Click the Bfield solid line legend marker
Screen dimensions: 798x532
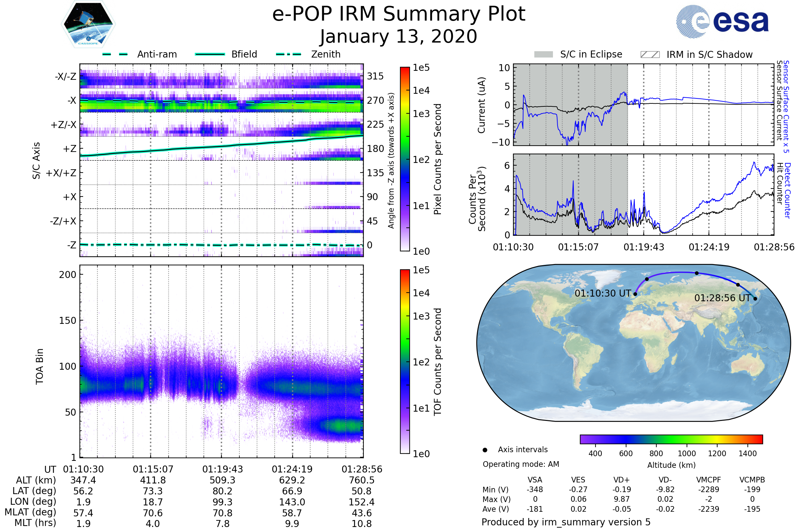tap(210, 54)
